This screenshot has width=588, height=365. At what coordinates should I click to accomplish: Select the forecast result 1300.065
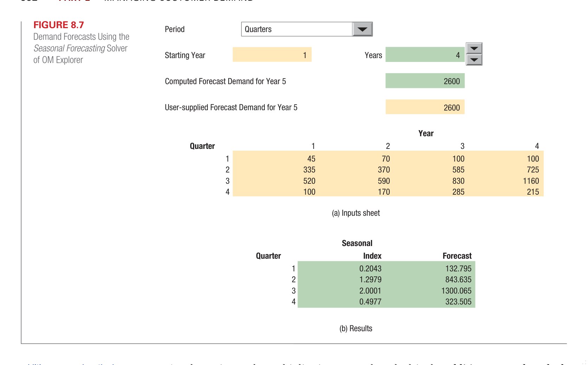click(456, 291)
